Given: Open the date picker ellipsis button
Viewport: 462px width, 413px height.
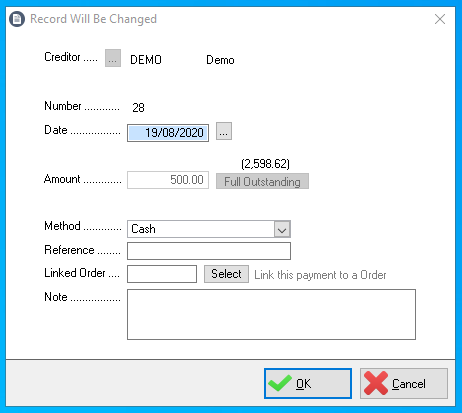Looking at the screenshot, I should coord(224,131).
